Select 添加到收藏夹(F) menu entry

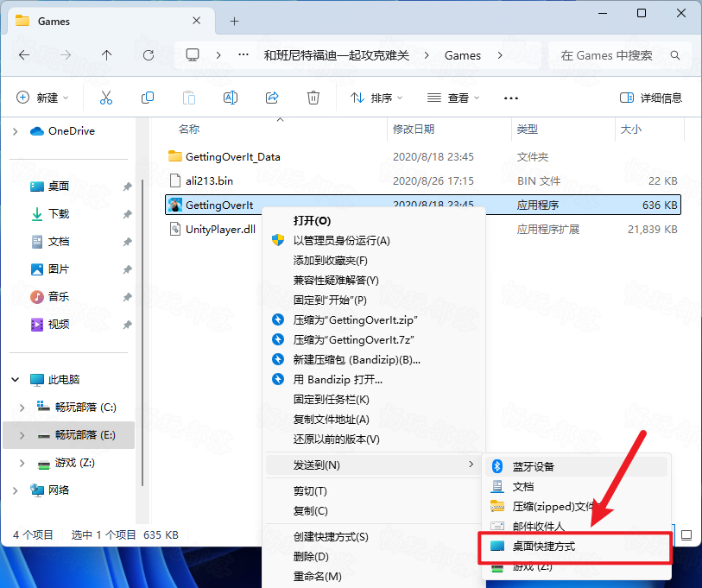(x=374, y=260)
